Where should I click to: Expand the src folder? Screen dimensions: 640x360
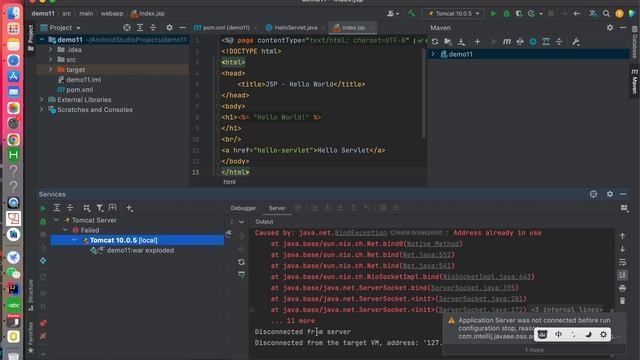(51, 60)
